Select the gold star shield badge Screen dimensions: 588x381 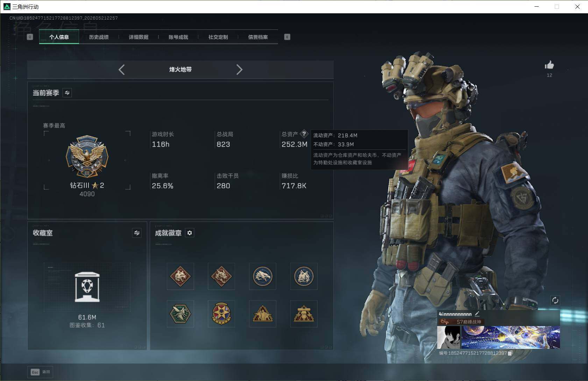tap(221, 314)
